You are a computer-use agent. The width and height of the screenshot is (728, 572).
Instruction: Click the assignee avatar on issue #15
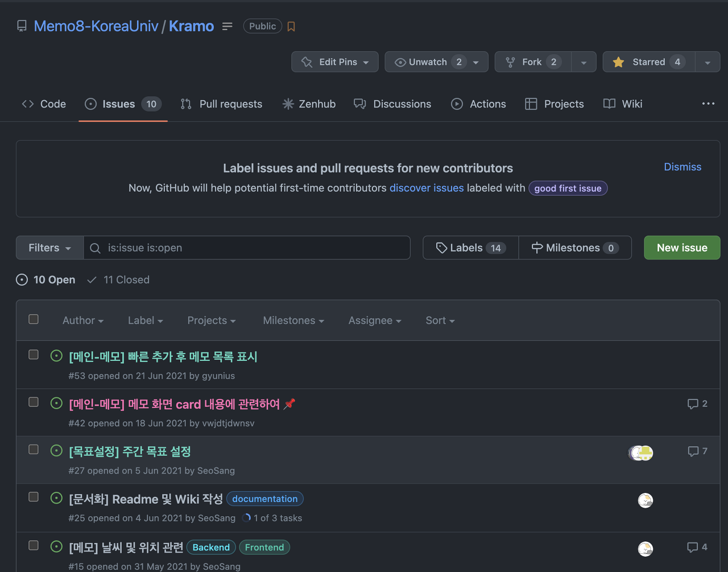[x=646, y=549]
